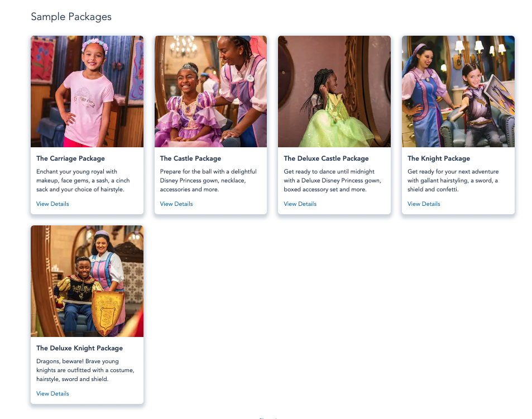
Task: Select The Castle Package title
Action: click(x=190, y=158)
